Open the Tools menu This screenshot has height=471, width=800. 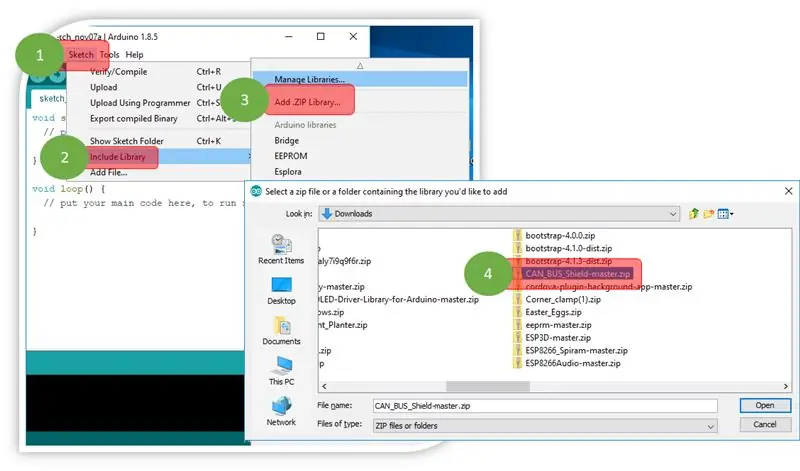click(109, 55)
